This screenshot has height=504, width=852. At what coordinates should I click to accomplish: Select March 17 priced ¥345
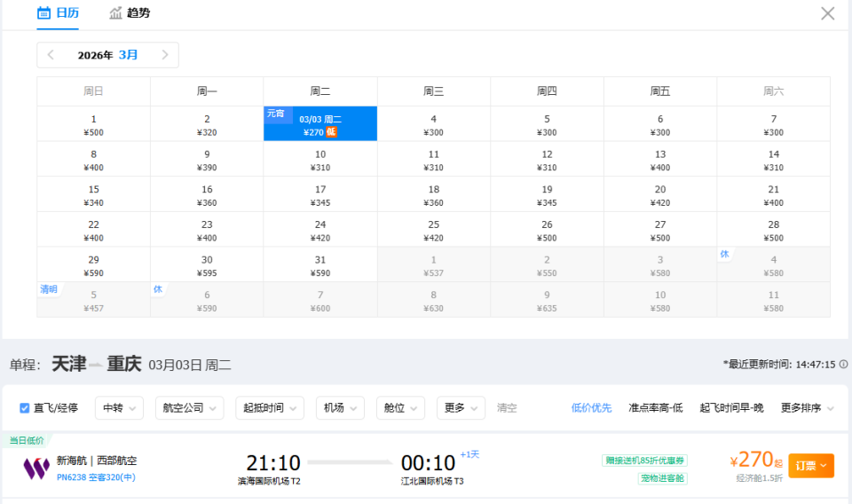coord(320,195)
